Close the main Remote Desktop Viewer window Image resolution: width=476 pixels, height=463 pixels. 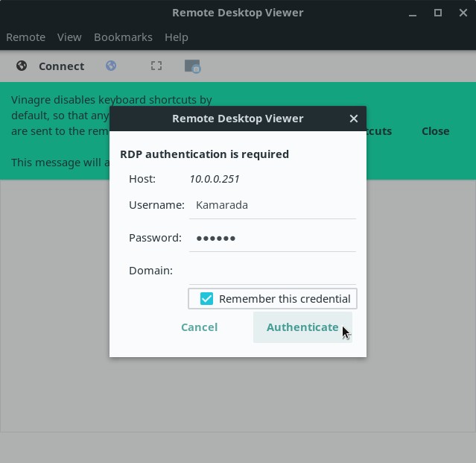pyautogui.click(x=463, y=13)
